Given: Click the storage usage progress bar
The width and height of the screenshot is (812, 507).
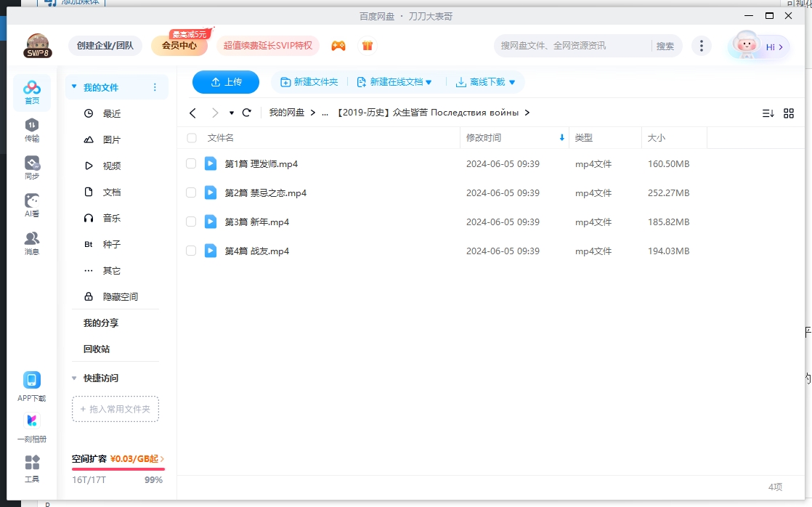Looking at the screenshot, I should pos(118,470).
